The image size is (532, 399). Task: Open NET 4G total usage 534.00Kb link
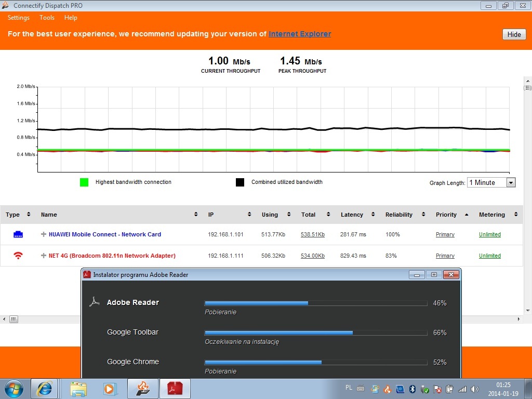312,256
